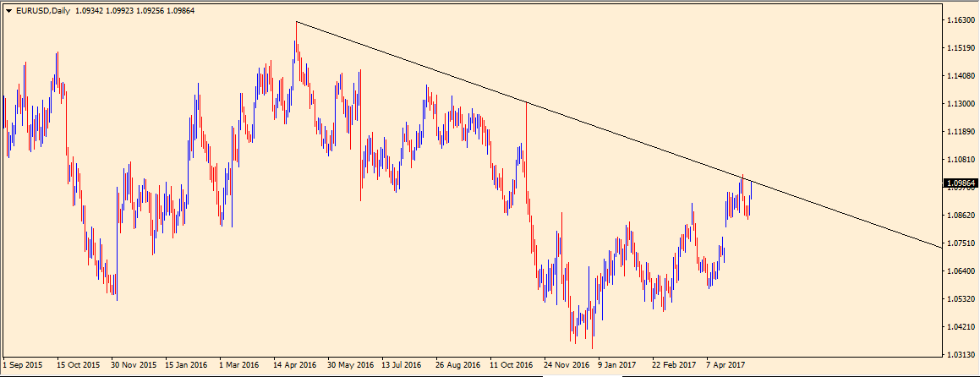
Task: Click the dropdown arrow beside EURUSD,Daily
Action: (x=8, y=10)
